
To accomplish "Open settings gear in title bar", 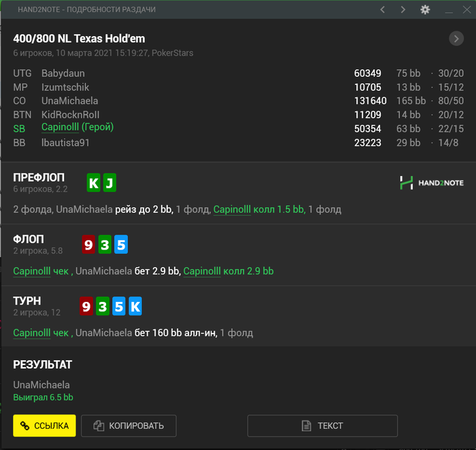I will [x=425, y=10].
